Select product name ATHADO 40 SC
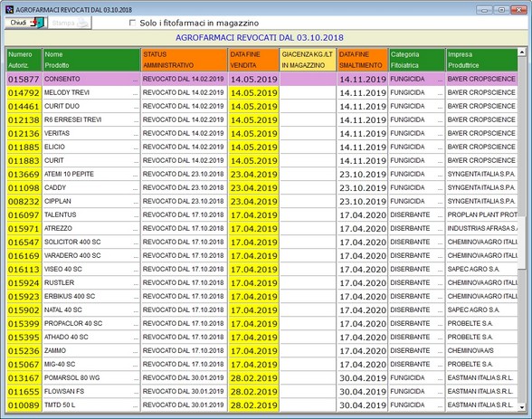Image resolution: width=532 pixels, height=419 pixels. tap(66, 337)
